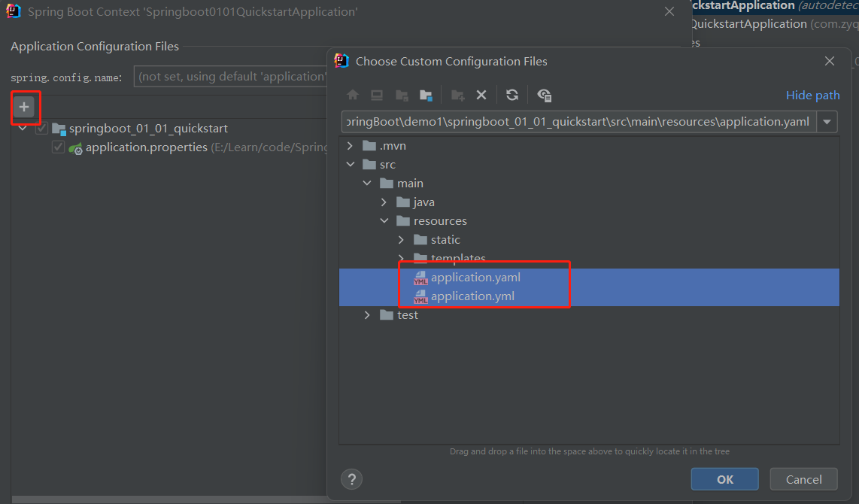Select the main folder

(x=402, y=184)
